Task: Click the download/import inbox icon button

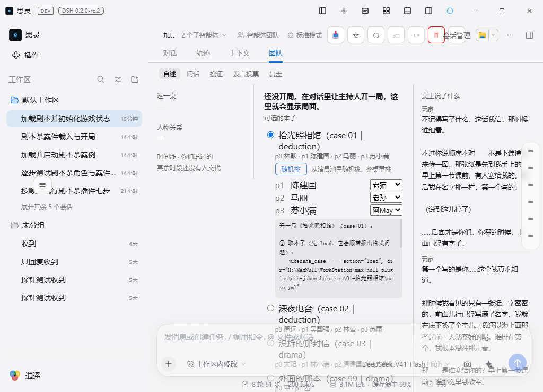Action: pos(336,35)
